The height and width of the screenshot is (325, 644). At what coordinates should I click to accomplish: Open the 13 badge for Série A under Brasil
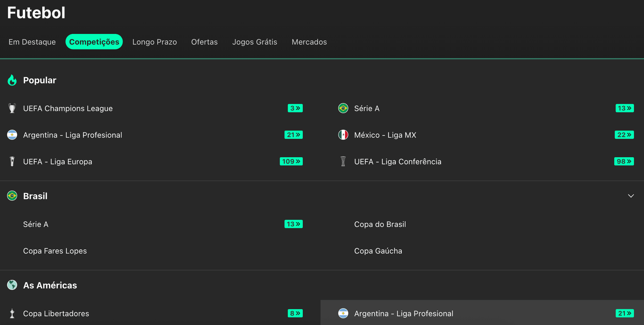click(293, 224)
